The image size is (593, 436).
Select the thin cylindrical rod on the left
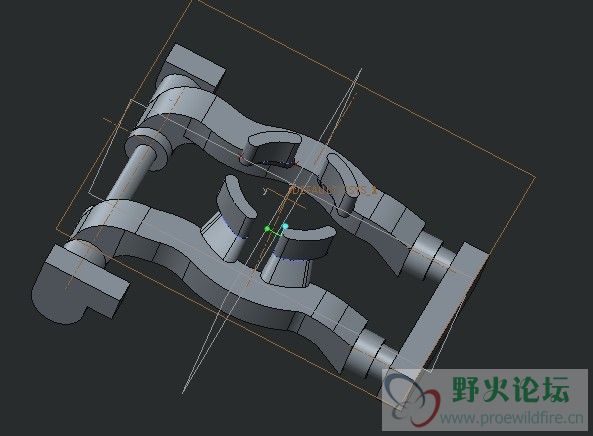129,175
